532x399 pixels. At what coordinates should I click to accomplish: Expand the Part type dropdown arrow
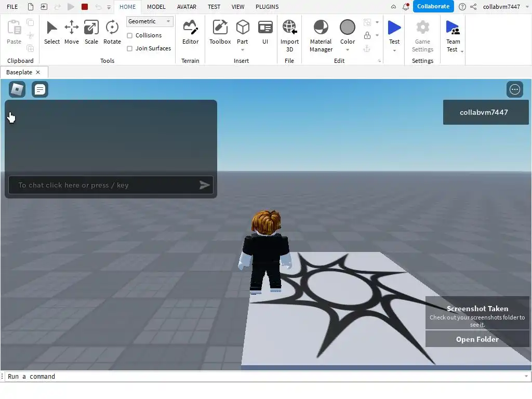(243, 50)
